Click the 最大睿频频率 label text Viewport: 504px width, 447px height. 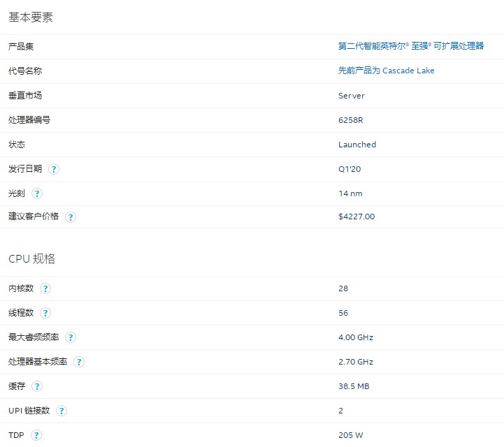pos(34,337)
